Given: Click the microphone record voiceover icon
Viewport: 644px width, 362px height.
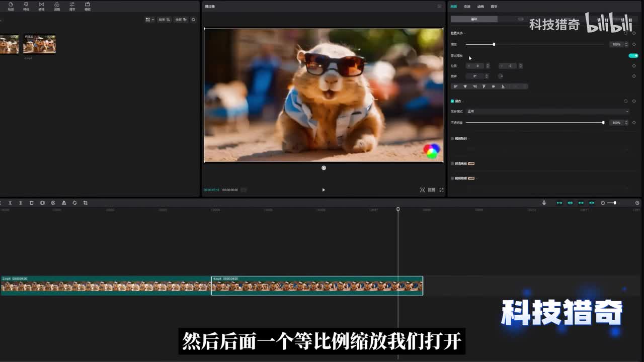Looking at the screenshot, I should (544, 203).
